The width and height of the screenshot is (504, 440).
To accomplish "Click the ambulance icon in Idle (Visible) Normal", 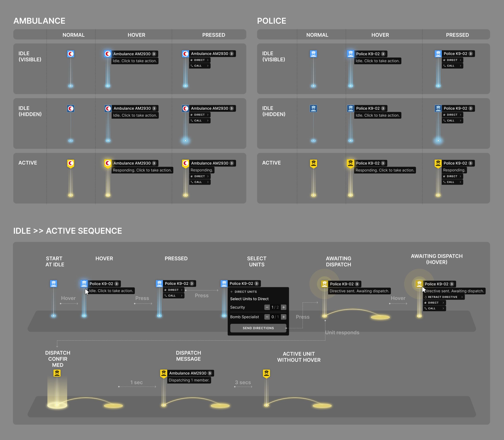I will point(71,54).
